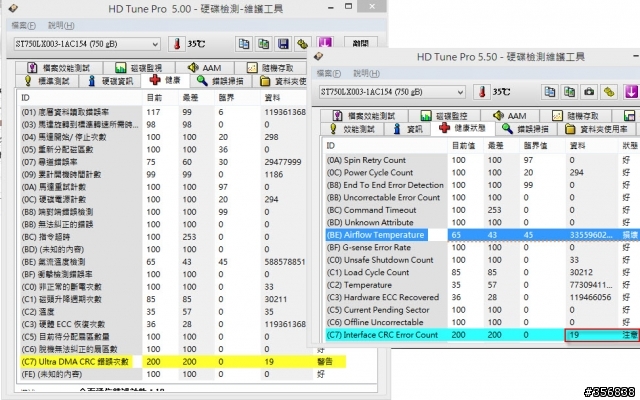Switch to 資料 tab in 5.50 window
640x400 pixels.
pyautogui.click(x=407, y=129)
